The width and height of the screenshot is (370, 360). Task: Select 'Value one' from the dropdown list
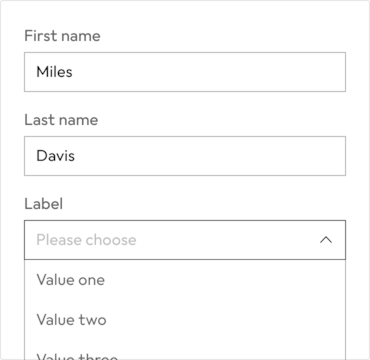point(185,280)
